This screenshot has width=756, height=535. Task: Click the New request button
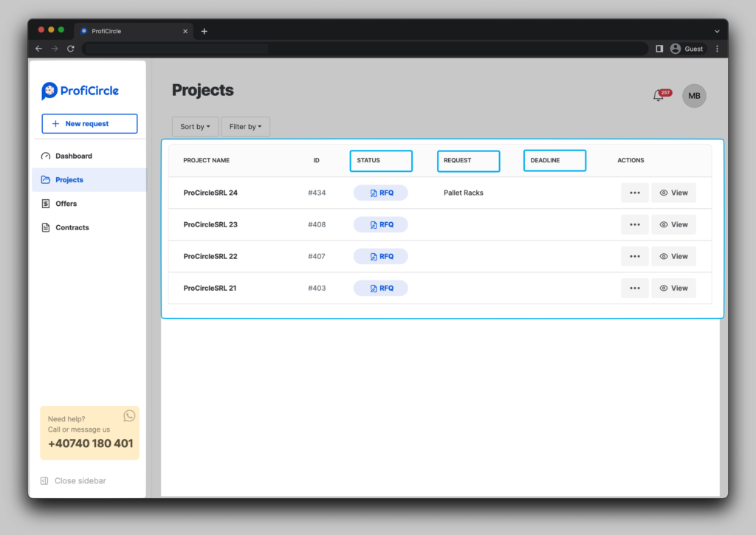pyautogui.click(x=89, y=124)
